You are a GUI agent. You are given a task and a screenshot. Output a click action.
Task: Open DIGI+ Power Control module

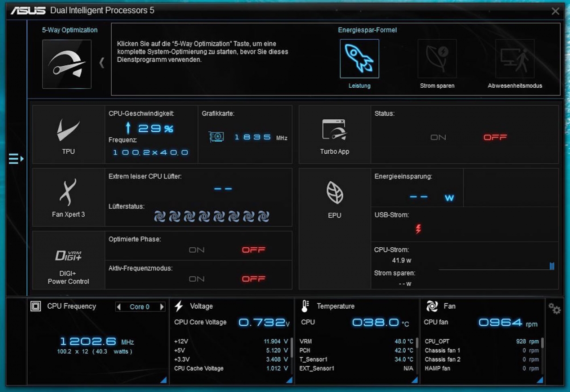pyautogui.click(x=69, y=260)
